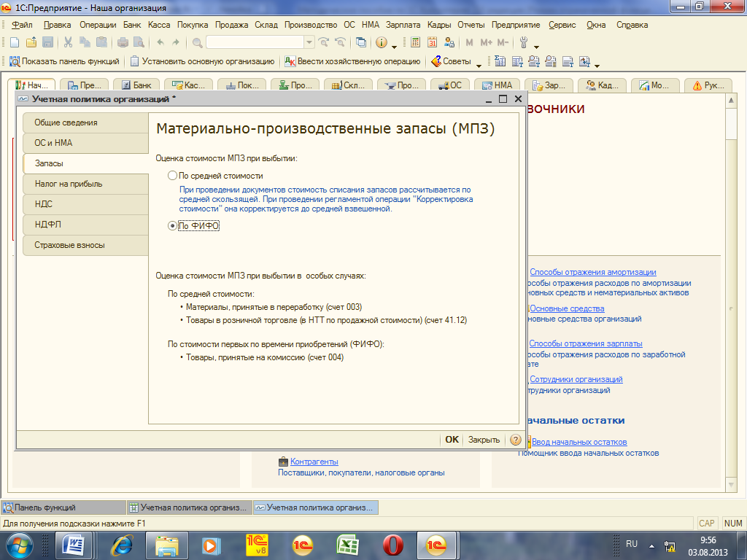Open the Calculator icon
Screen dimensions: 747x560
[415, 42]
